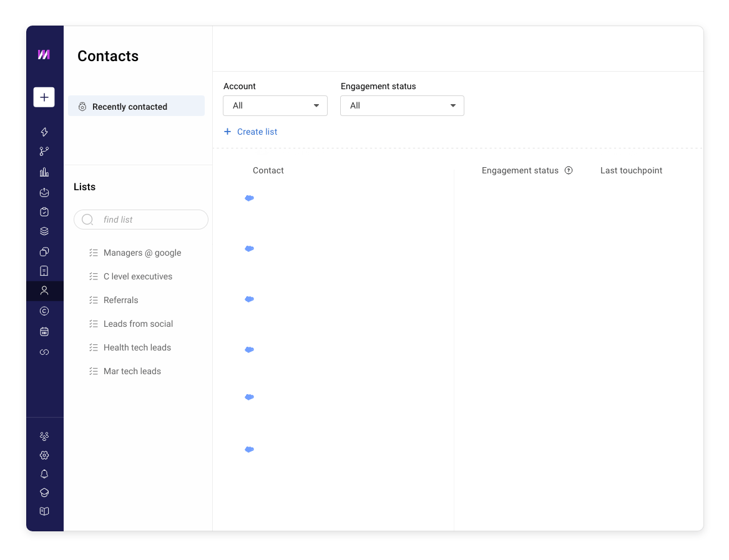The image size is (729, 560).
Task: Expand the Engagement status dropdown
Action: pyautogui.click(x=402, y=105)
